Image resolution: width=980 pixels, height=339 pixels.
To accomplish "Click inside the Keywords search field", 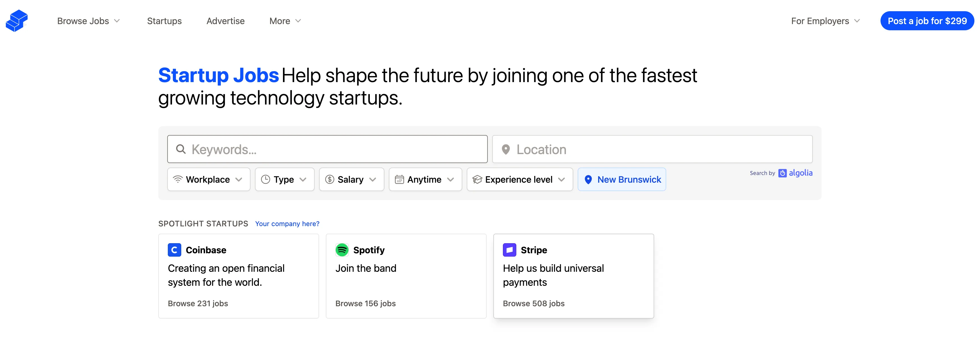I will [327, 149].
